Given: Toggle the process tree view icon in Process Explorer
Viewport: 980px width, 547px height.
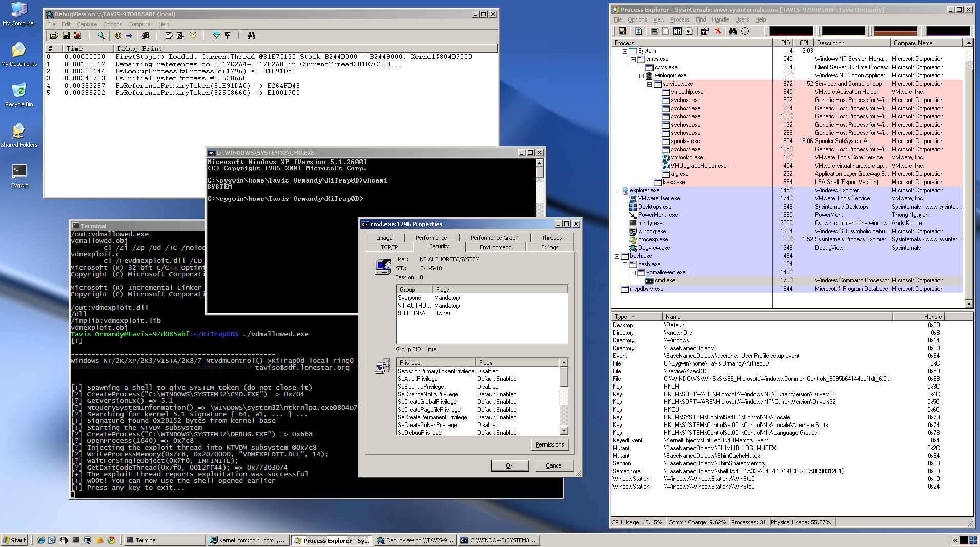Looking at the screenshot, I should (x=665, y=31).
